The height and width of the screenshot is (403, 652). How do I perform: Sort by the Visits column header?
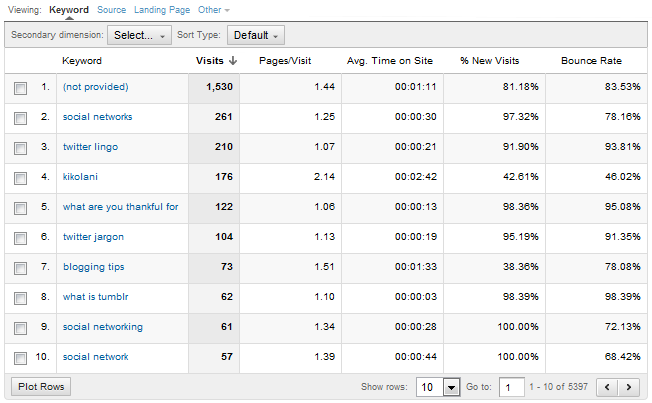[210, 61]
